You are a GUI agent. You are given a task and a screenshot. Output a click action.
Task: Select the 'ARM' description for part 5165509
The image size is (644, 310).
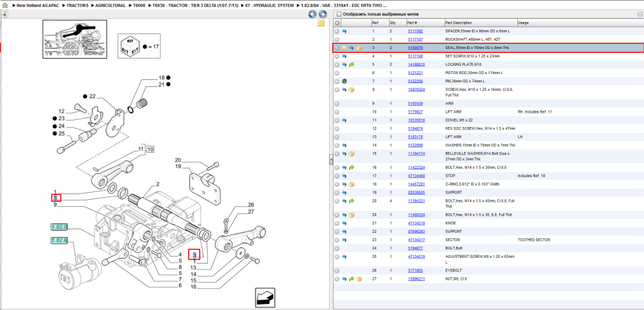pyautogui.click(x=450, y=104)
